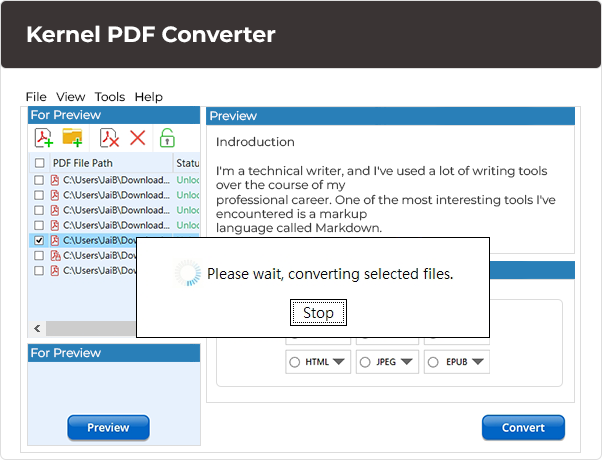Click the blue Convert button
The width and height of the screenshot is (602, 460).
(523, 427)
